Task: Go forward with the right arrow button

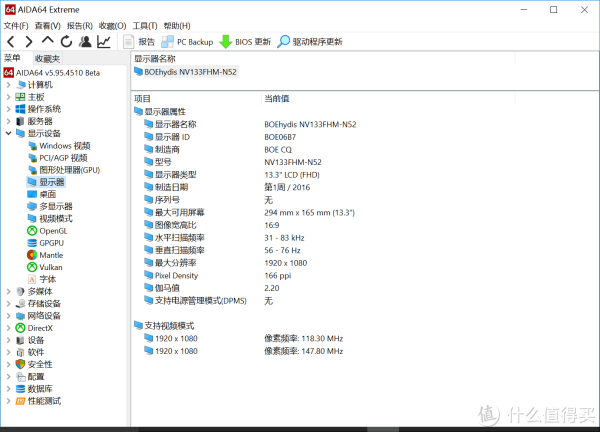Action: [29, 41]
